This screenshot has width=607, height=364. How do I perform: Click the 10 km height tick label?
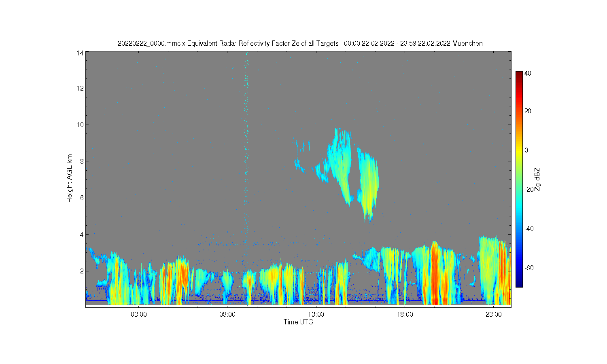click(81, 125)
